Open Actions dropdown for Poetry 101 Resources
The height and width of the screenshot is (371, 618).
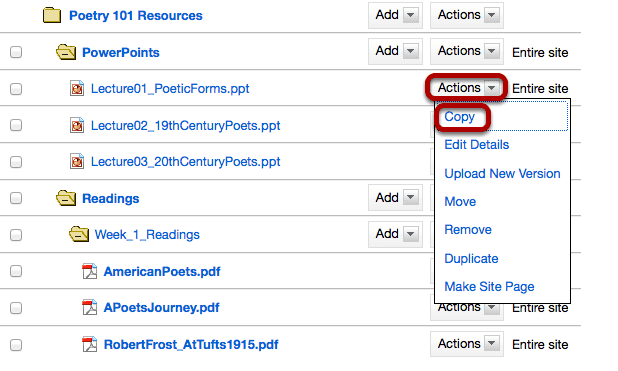(467, 15)
